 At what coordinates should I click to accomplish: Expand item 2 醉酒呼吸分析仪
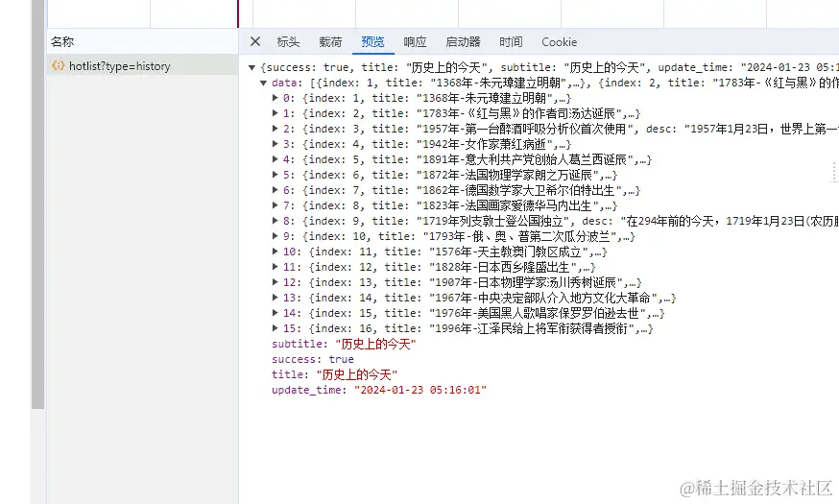[x=276, y=129]
